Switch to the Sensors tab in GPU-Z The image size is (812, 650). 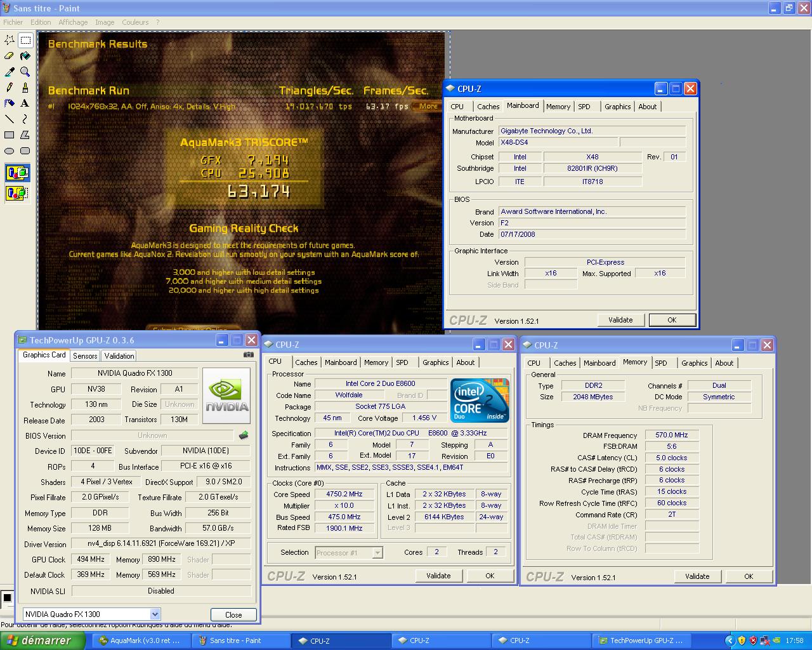coord(85,356)
